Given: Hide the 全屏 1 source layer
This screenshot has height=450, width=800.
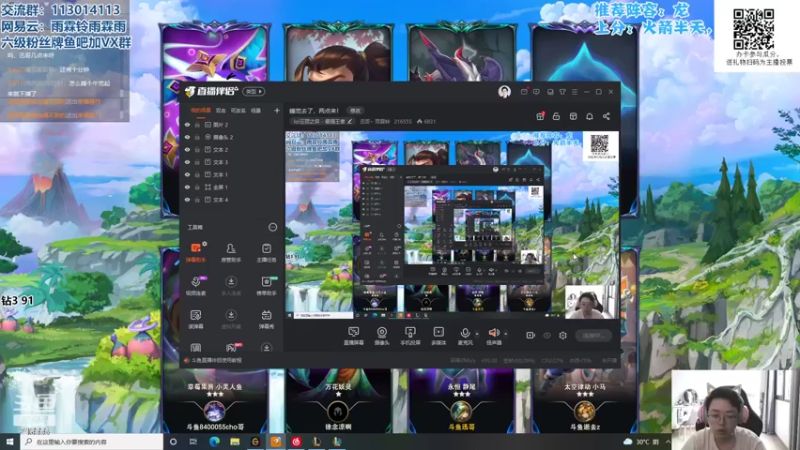Looking at the screenshot, I should (x=187, y=187).
